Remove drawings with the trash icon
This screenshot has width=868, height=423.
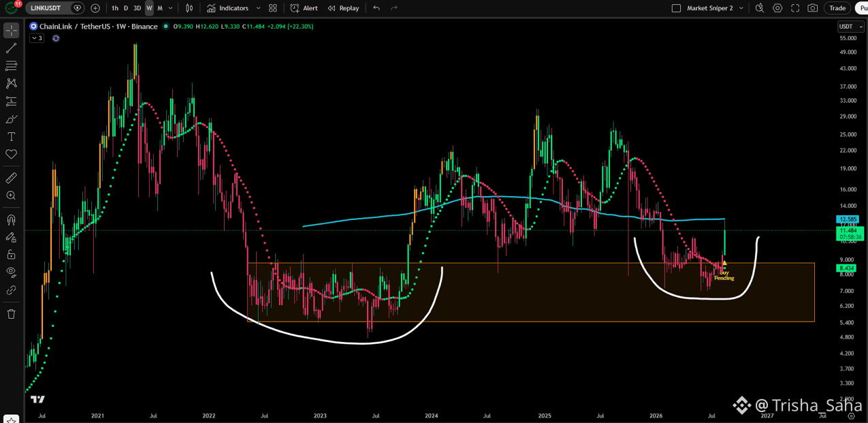pos(12,314)
